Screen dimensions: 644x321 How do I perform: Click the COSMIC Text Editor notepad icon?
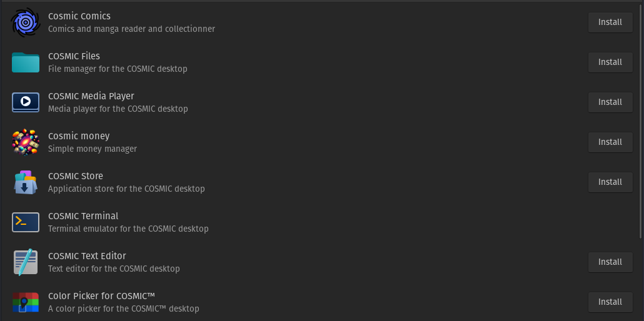tap(26, 262)
